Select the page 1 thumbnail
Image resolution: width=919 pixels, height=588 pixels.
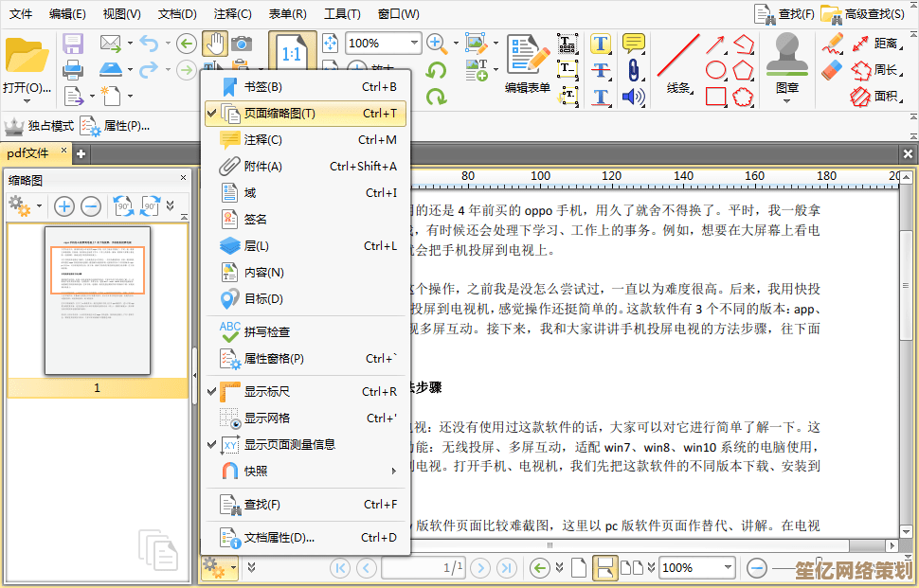tap(98, 300)
